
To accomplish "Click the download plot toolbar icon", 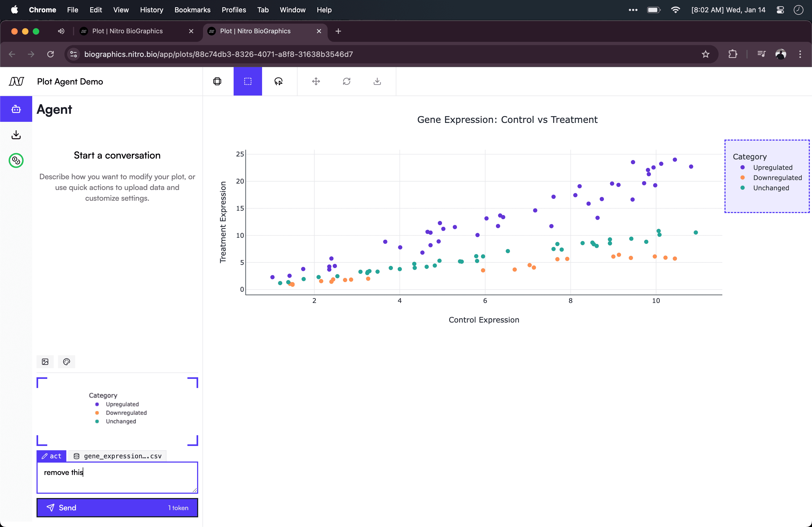I will coord(377,81).
